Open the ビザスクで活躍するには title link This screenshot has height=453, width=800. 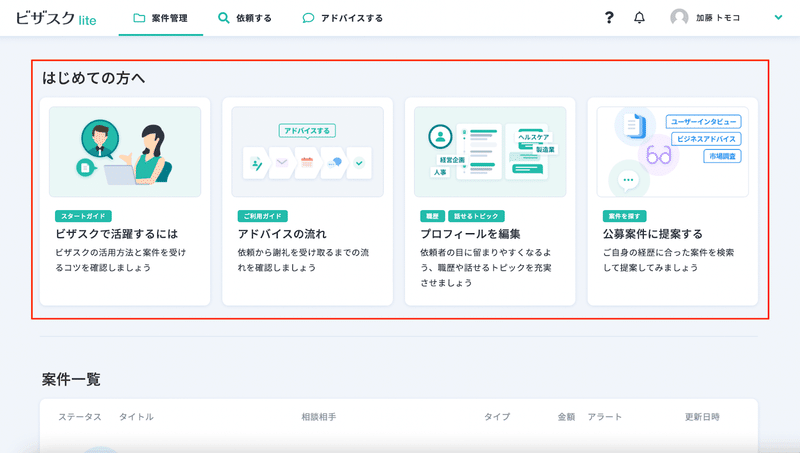[117, 234]
